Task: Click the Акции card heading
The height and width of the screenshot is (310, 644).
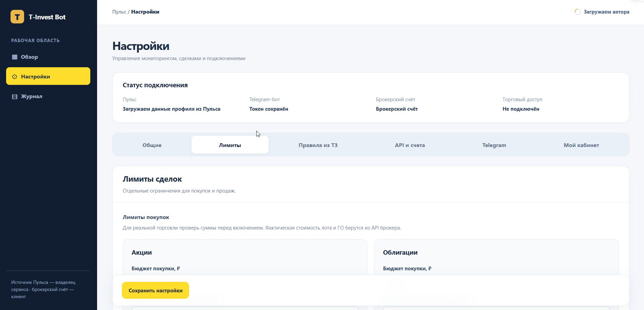Action: [142, 253]
